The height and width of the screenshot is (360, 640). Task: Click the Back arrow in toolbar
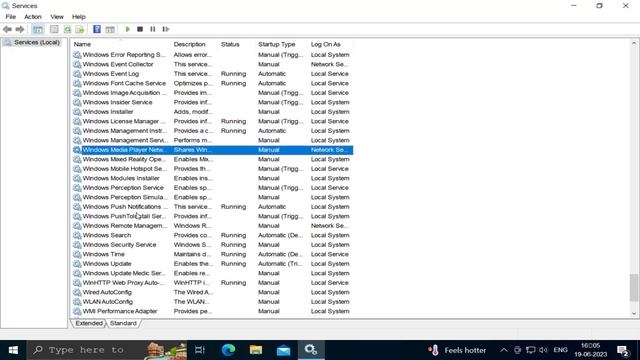[x=7, y=29]
